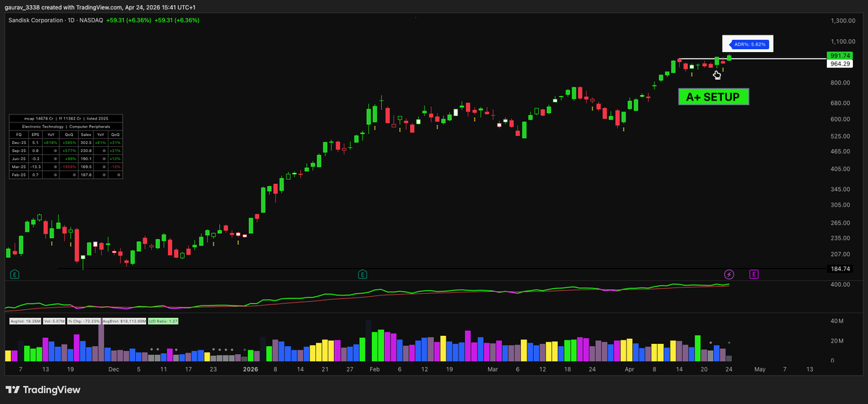Click the +61% sales YoY cell
868x404 pixels.
(101, 143)
